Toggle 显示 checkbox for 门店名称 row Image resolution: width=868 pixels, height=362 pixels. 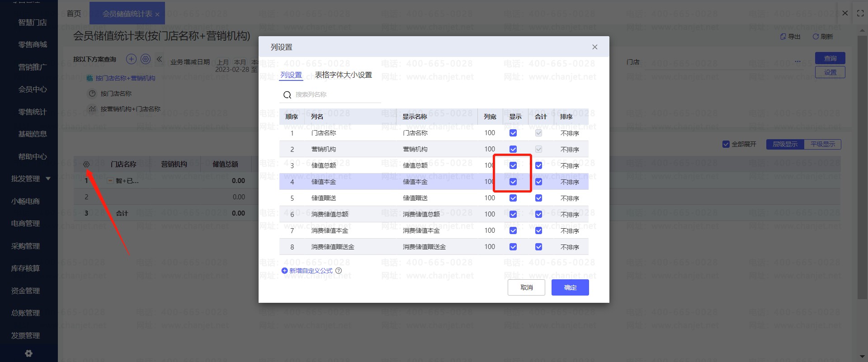513,133
